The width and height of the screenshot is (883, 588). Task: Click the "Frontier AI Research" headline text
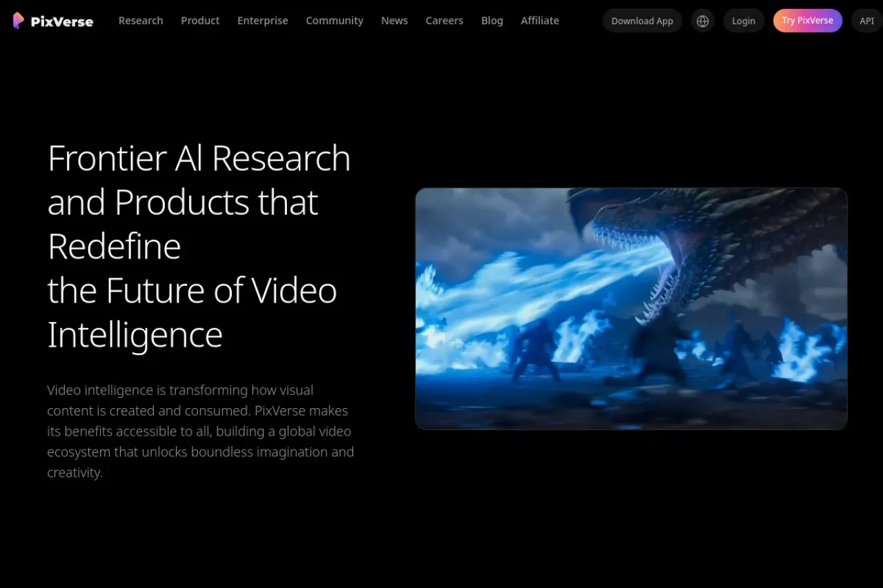click(199, 158)
